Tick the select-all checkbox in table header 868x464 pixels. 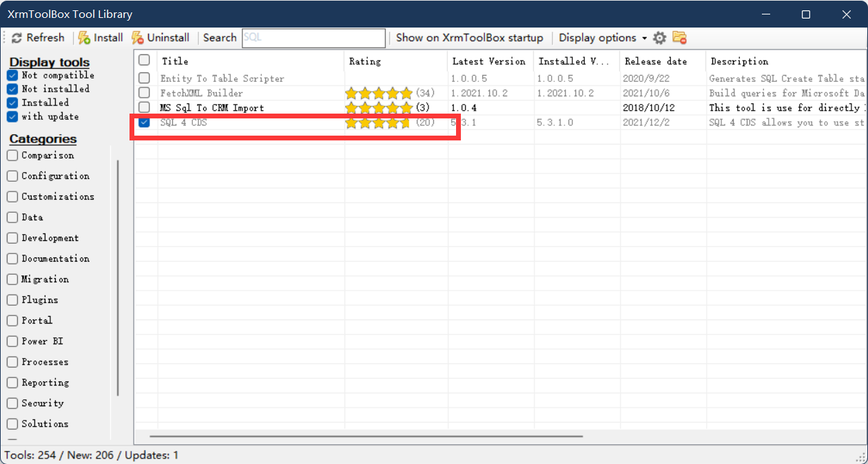[144, 60]
